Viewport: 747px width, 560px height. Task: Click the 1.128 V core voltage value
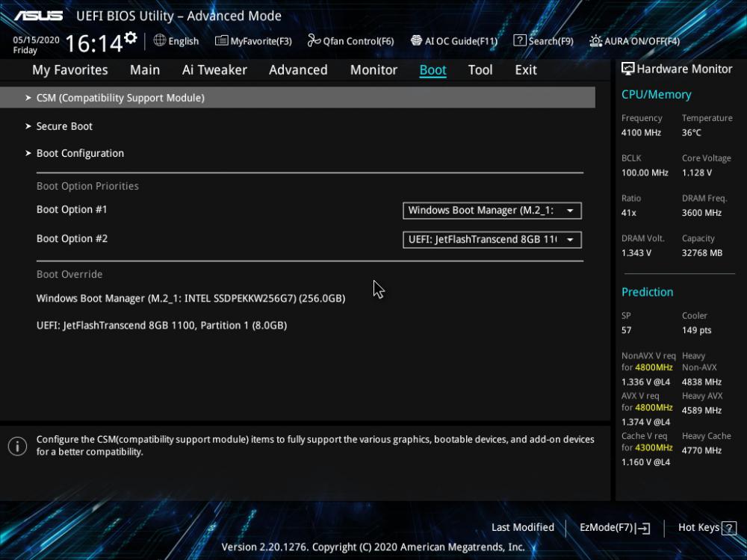click(696, 173)
